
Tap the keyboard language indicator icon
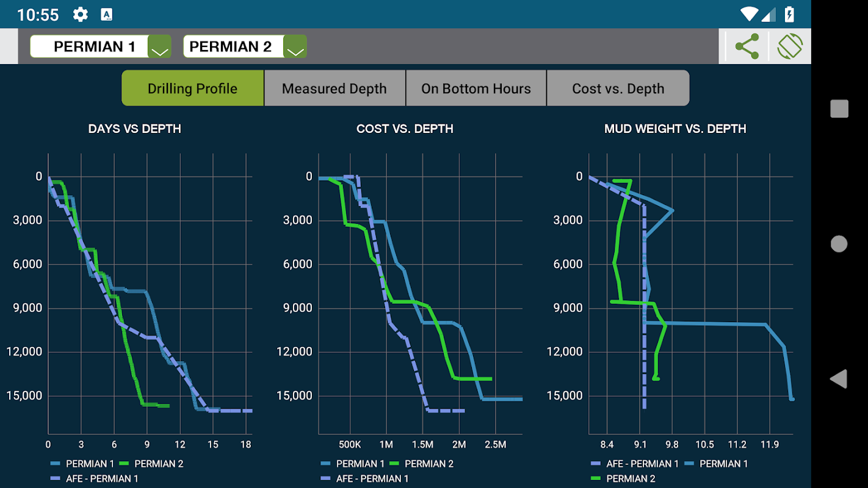[x=107, y=14]
